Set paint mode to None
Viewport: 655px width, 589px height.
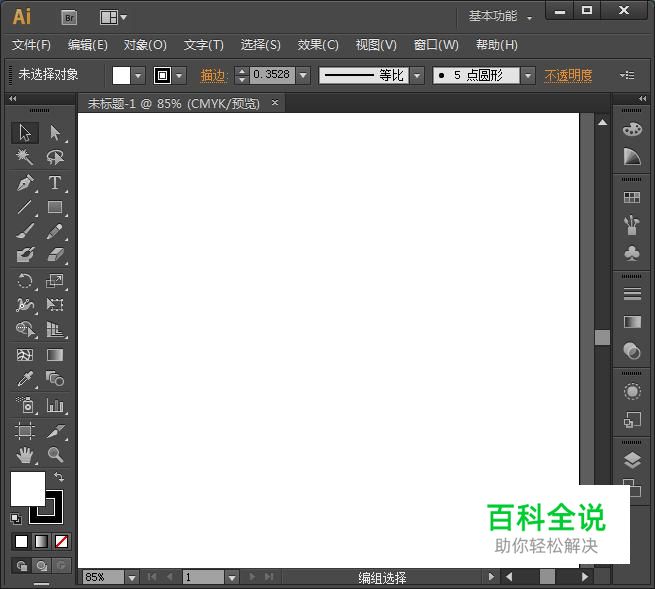62,541
